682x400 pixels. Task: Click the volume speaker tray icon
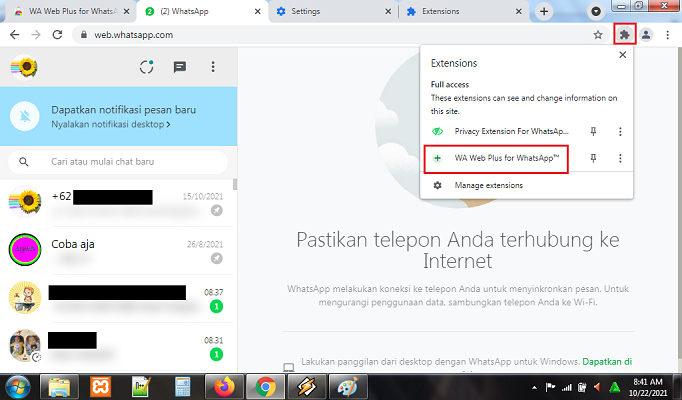pyautogui.click(x=597, y=387)
